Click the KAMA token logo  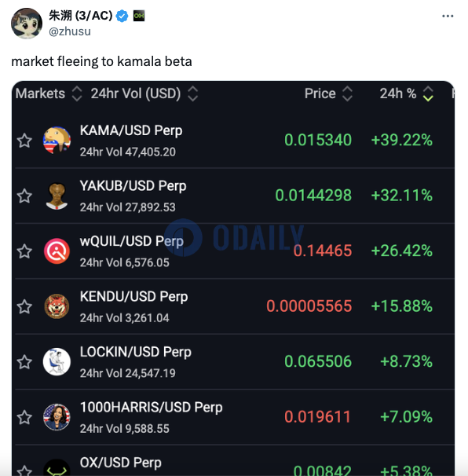click(57, 141)
